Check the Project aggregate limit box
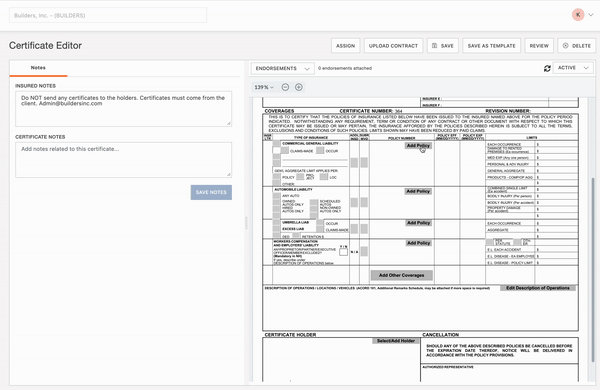Image resolution: width=600 pixels, height=390 pixels. (300, 177)
